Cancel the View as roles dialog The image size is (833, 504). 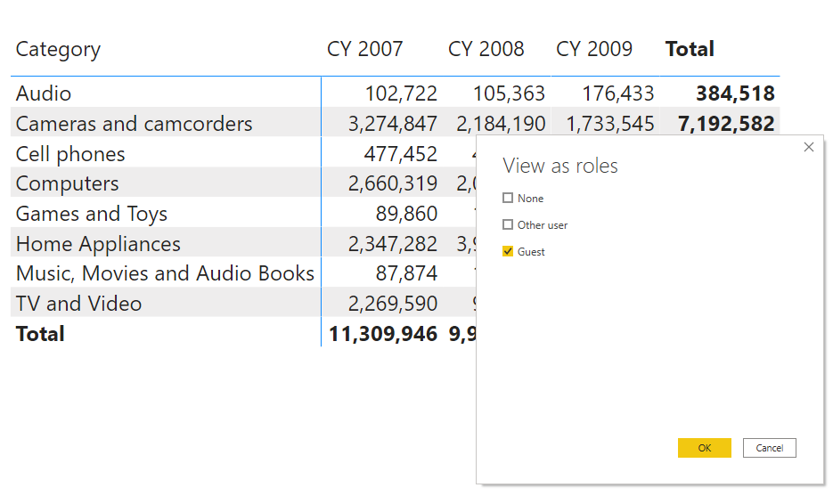click(x=769, y=448)
